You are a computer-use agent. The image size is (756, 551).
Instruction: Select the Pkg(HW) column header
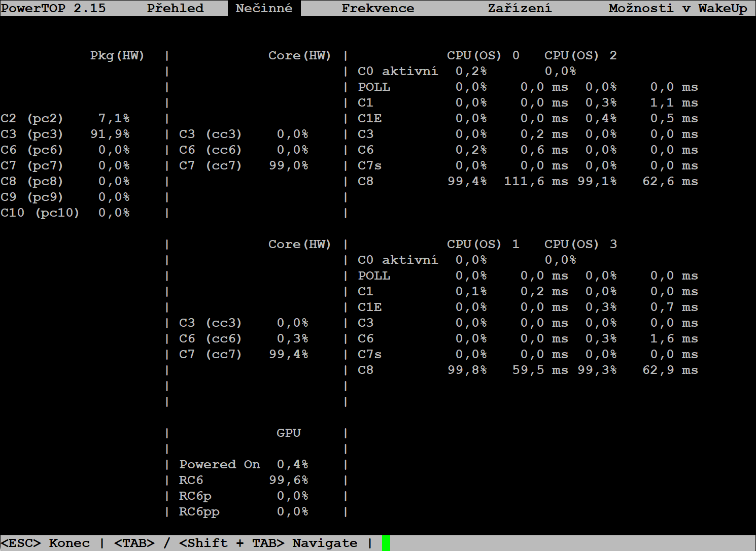117,55
